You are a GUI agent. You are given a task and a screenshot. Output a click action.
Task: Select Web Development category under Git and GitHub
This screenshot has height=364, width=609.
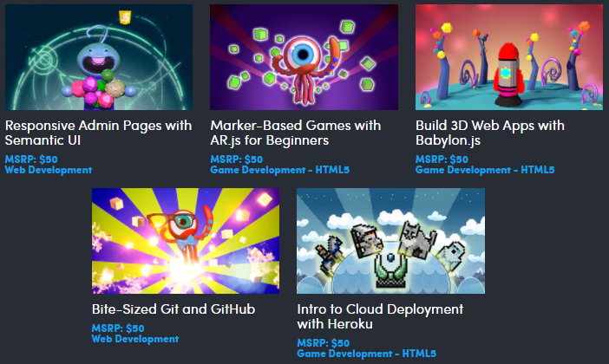[x=135, y=339]
